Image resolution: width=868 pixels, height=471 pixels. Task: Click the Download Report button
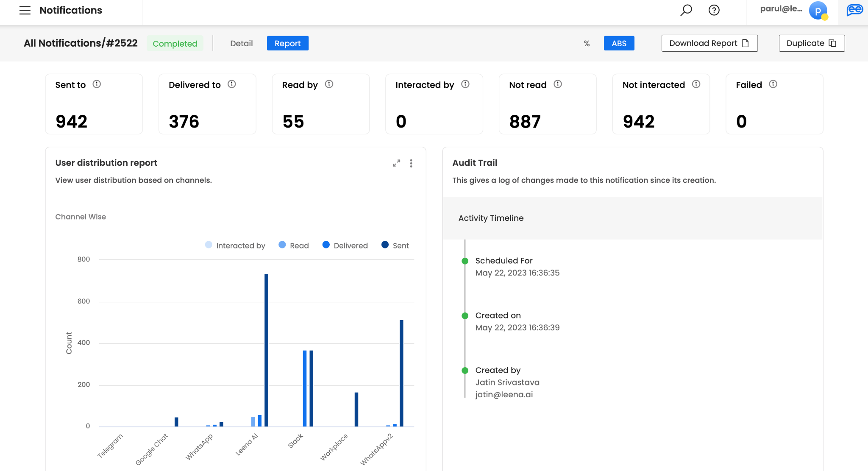(709, 43)
